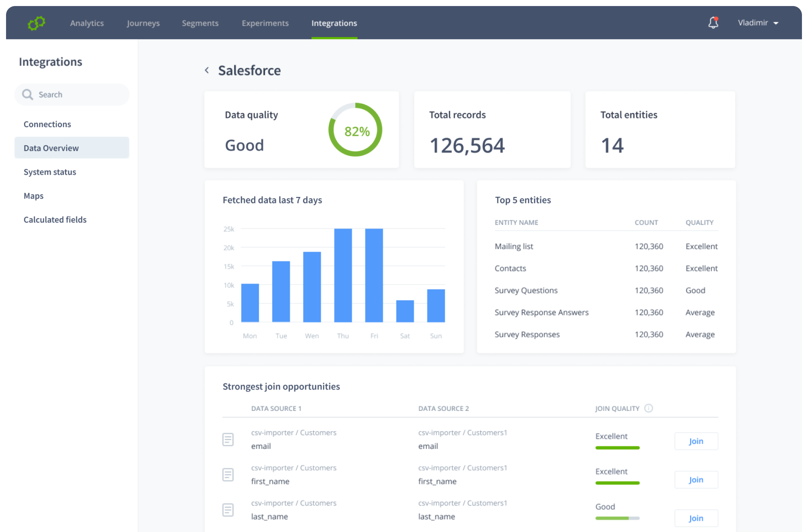The image size is (808, 532).
Task: Click the Thursday bar in the chart
Action: pyautogui.click(x=343, y=275)
